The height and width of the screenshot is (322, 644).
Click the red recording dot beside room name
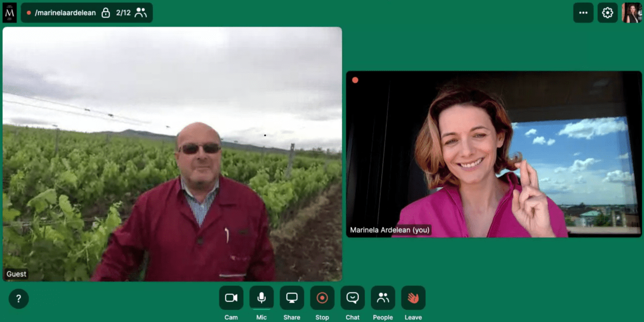29,13
